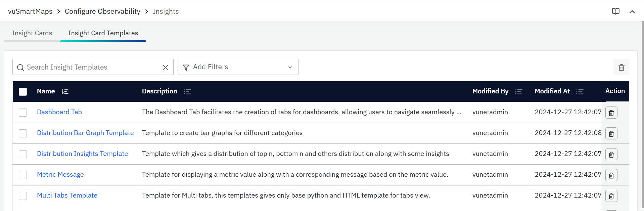The height and width of the screenshot is (211, 644).
Task: Click the bulk delete trash icon above table
Action: 621,67
